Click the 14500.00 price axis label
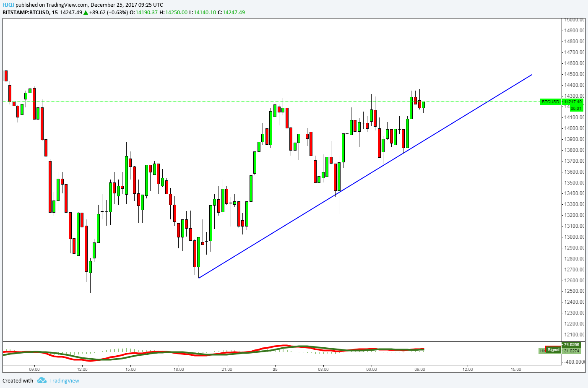The width and height of the screenshot is (588, 388). [574, 74]
